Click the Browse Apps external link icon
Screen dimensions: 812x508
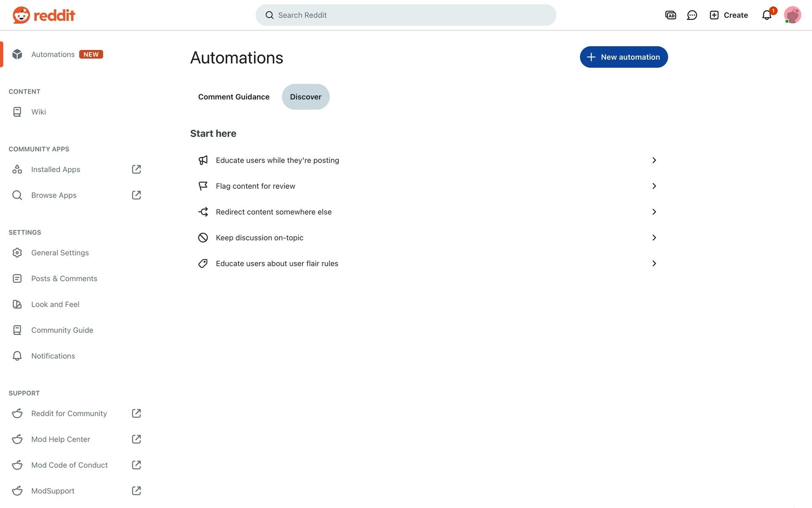point(136,195)
